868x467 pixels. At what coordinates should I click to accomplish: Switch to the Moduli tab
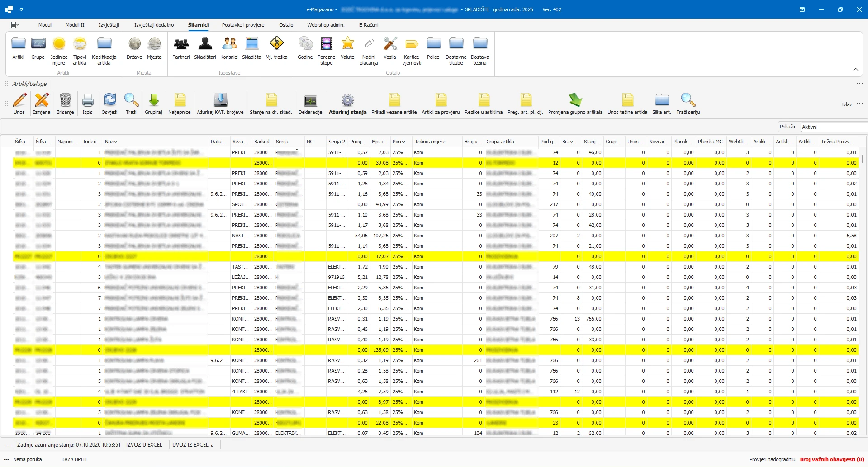(45, 25)
